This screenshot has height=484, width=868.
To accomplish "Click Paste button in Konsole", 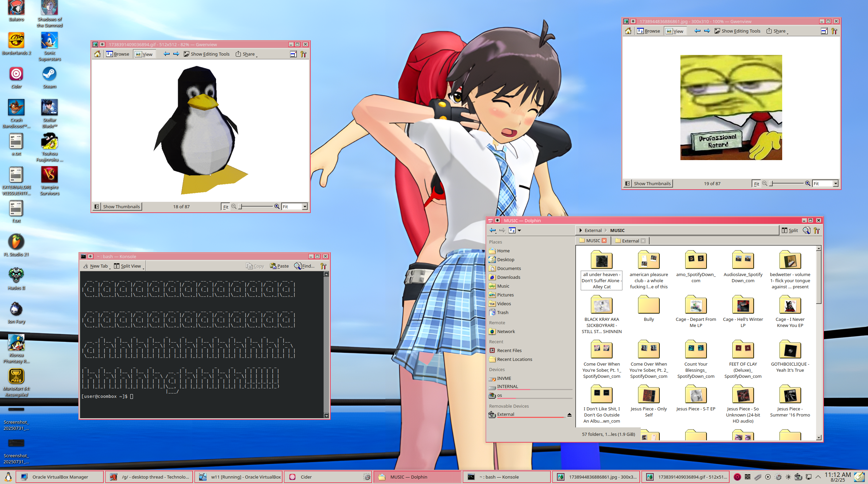I will (x=279, y=266).
